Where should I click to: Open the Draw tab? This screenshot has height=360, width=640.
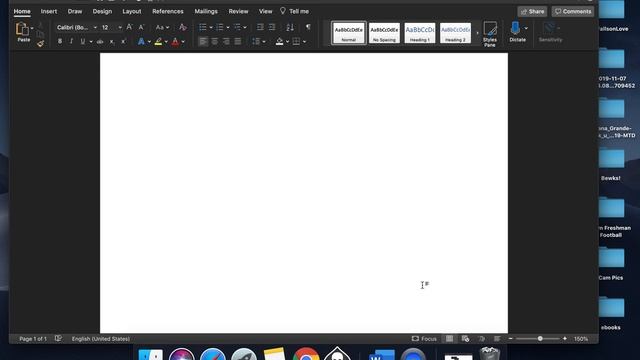[75, 11]
